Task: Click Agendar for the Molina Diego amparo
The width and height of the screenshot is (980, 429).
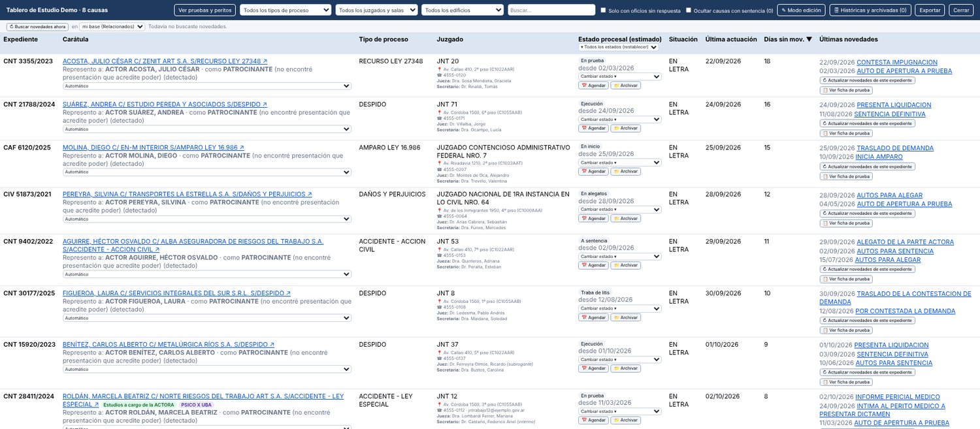Action: 593,171
